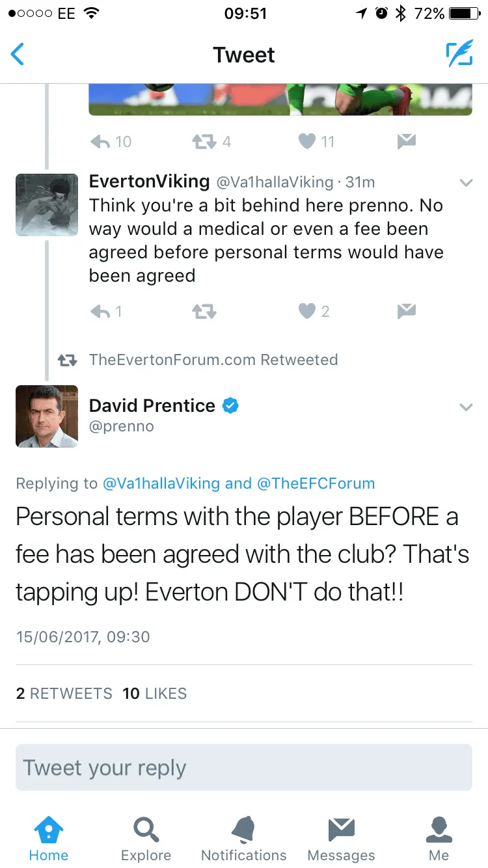Reply to the top tweet with 10 replies
The height and width of the screenshot is (868, 488).
point(101,141)
